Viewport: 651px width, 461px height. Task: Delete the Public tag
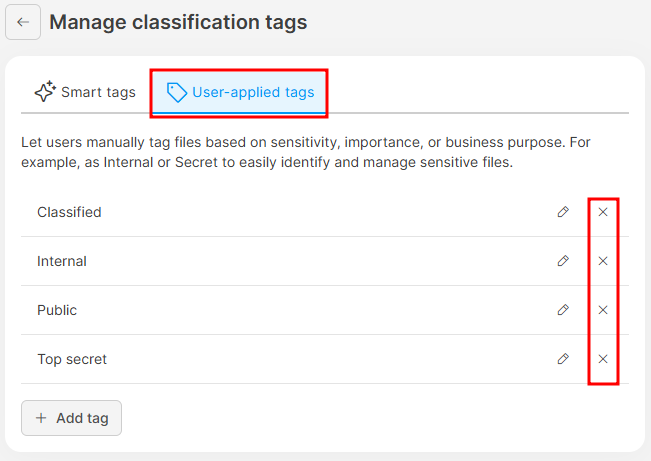(603, 310)
